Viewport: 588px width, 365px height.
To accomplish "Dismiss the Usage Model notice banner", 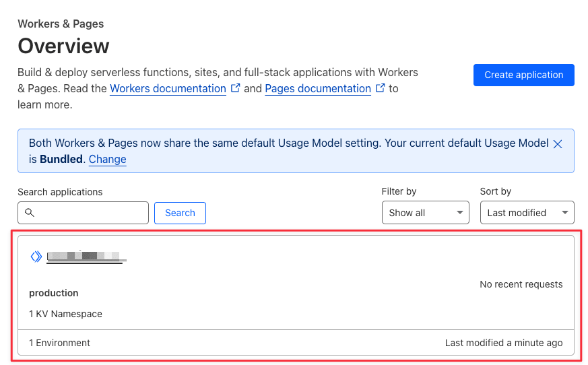I will (558, 144).
